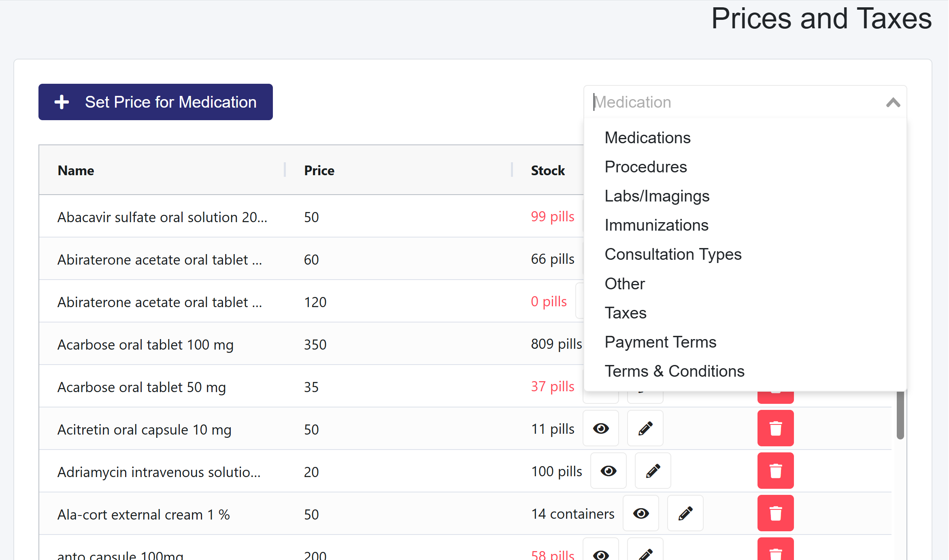Delete the Adriamycin intravenous solution entry

click(775, 471)
